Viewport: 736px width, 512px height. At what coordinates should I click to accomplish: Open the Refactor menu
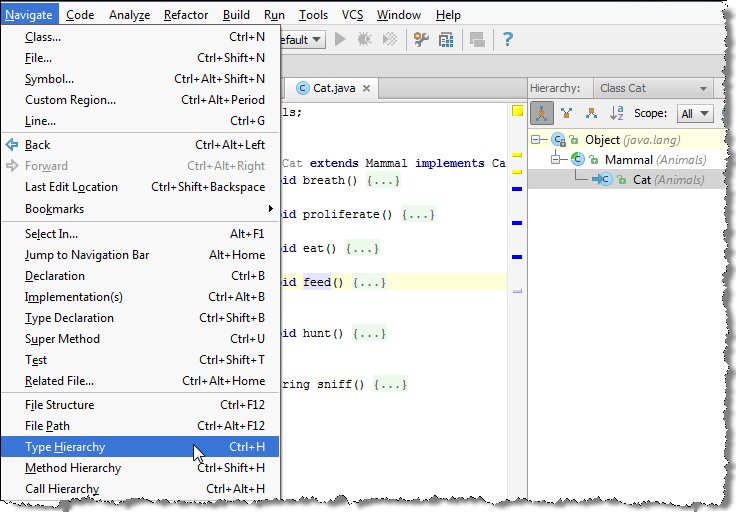point(186,15)
